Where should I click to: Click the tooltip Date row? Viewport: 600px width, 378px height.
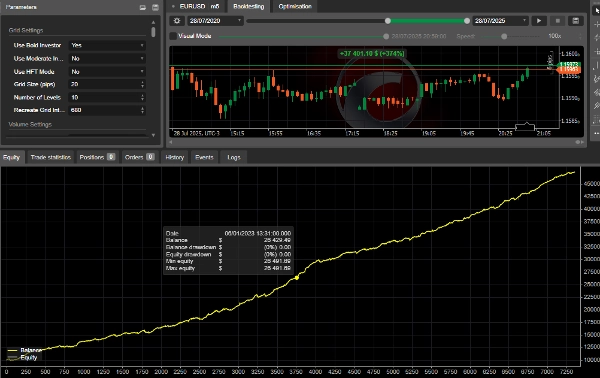click(228, 233)
